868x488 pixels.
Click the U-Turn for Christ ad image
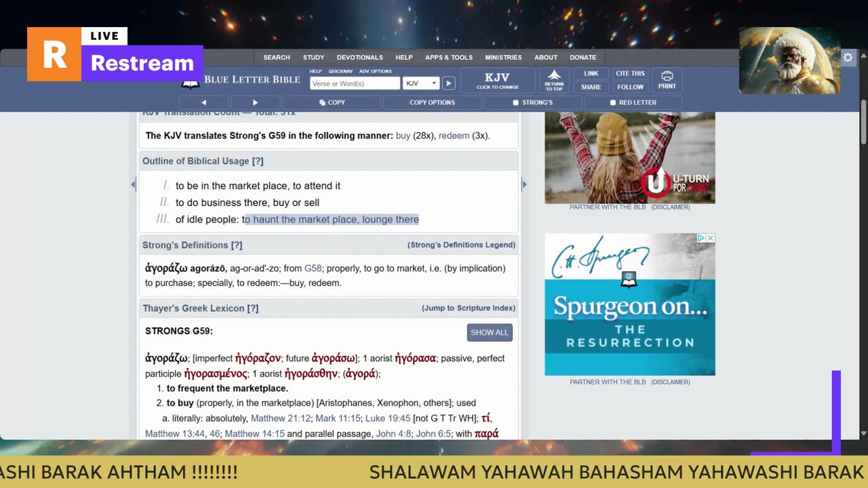630,157
